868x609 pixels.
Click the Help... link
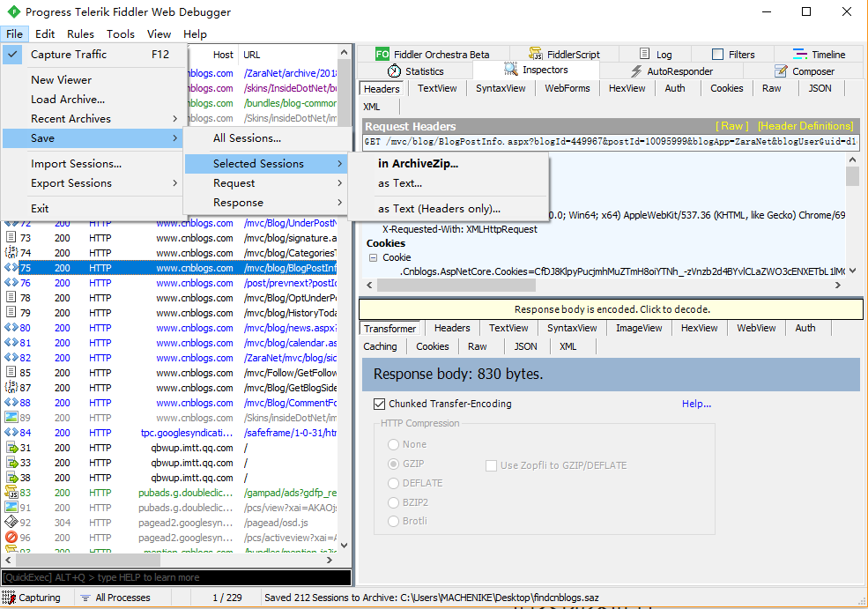click(696, 404)
